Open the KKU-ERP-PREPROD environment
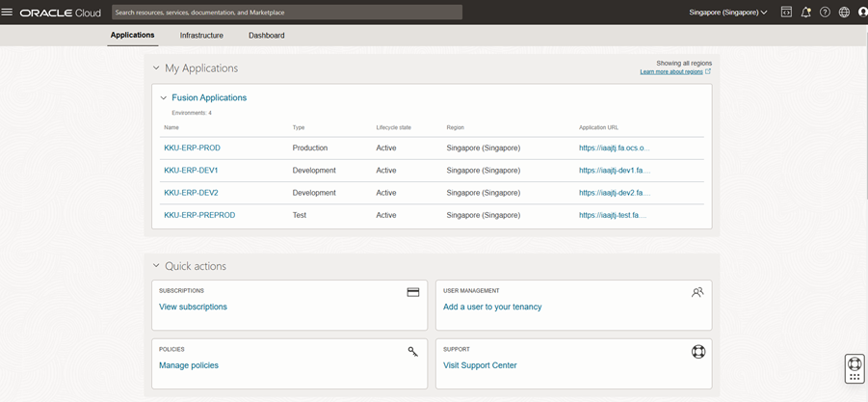This screenshot has height=402, width=868. [199, 215]
